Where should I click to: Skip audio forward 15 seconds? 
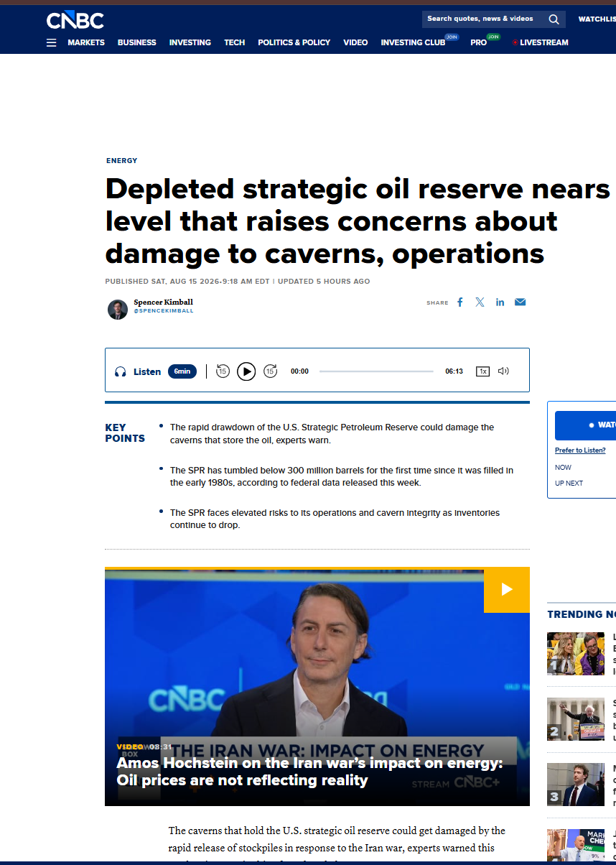coord(270,371)
